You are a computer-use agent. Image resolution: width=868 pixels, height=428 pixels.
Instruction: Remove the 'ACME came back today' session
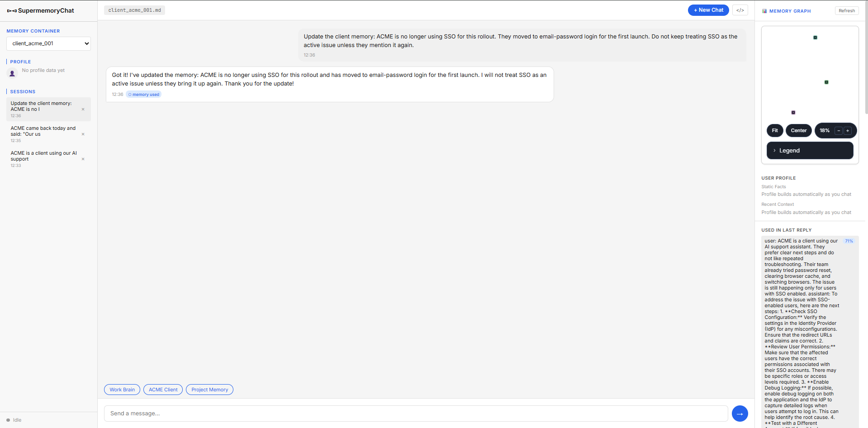coord(83,134)
